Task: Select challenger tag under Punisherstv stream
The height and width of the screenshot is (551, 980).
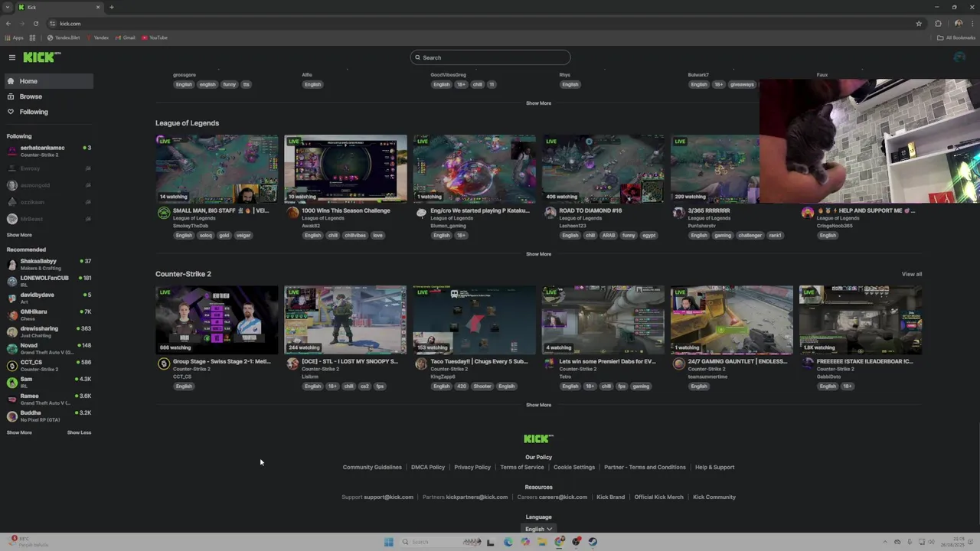Action: pyautogui.click(x=750, y=235)
